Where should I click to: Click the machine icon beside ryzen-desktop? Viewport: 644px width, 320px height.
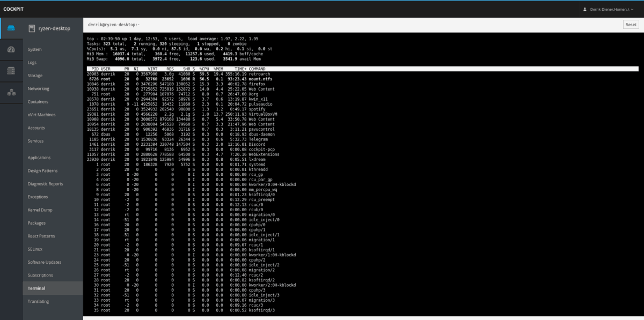tap(31, 28)
